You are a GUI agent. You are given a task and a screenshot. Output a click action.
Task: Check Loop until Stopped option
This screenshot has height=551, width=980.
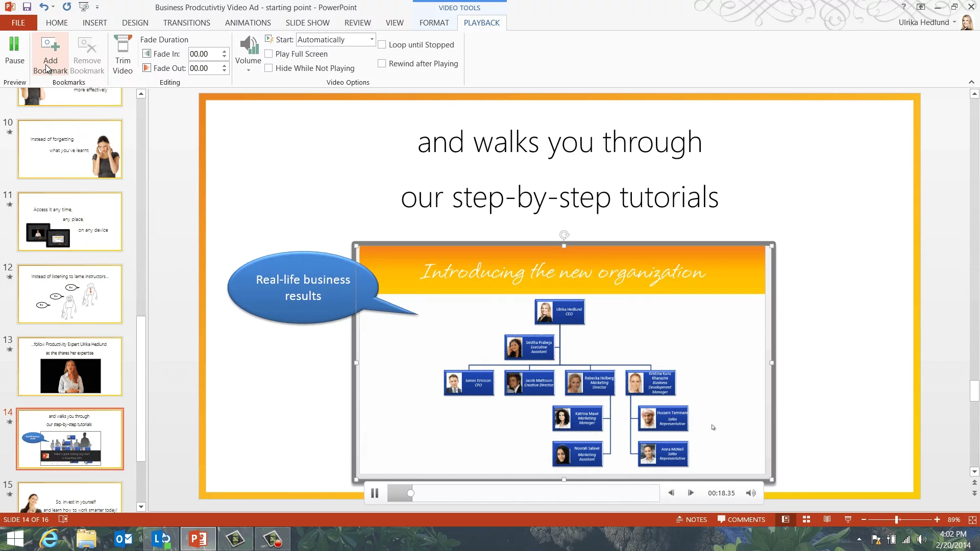pyautogui.click(x=382, y=45)
